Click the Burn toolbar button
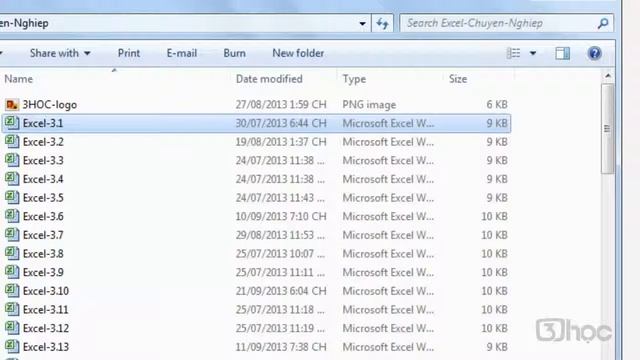 click(x=234, y=53)
